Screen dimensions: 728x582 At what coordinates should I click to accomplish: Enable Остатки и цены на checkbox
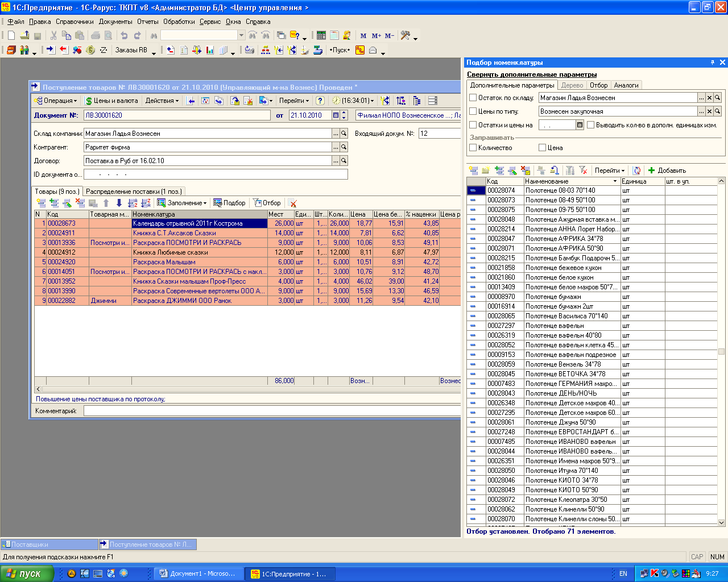click(x=473, y=125)
